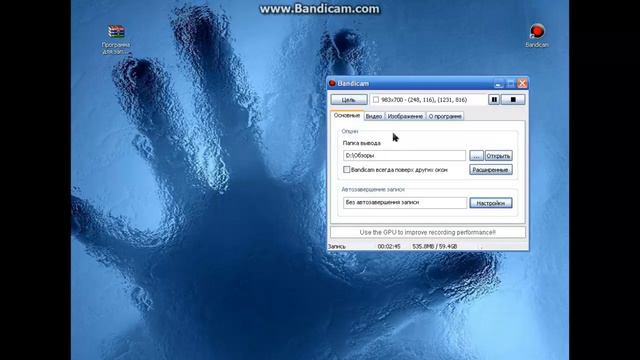Click the 00:02:45 recording time

point(389,247)
